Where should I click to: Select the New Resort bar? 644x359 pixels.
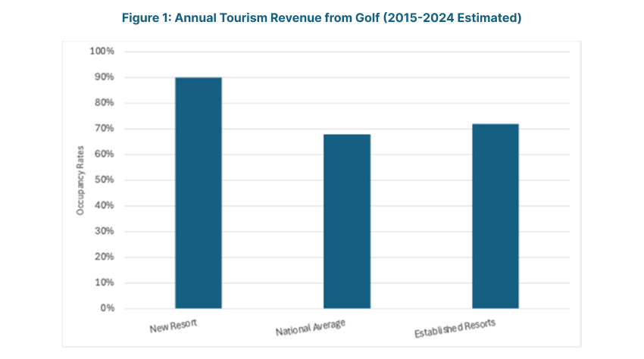199,193
